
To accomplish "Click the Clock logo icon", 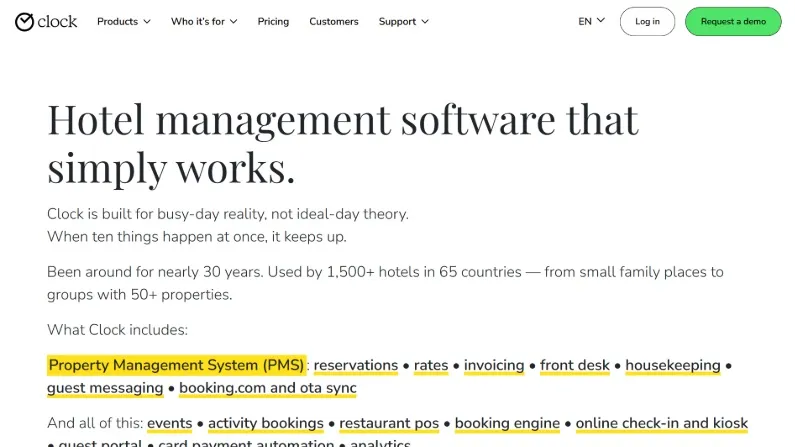I will pos(46,21).
